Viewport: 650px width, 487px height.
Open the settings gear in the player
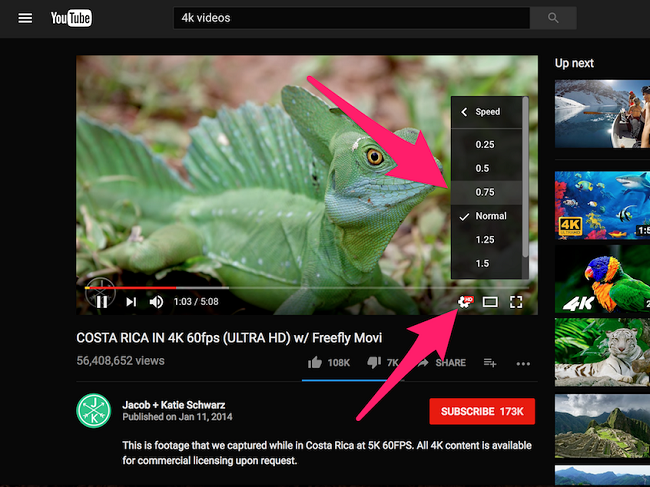465,302
